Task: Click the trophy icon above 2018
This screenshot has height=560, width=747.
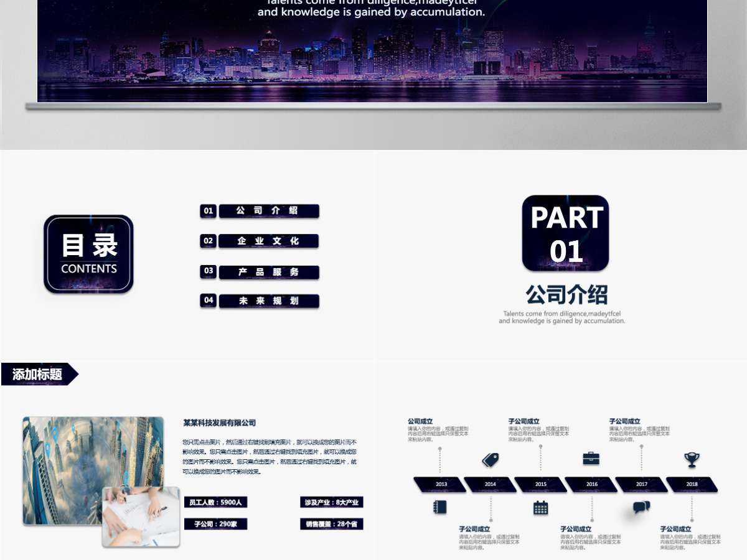Action: pyautogui.click(x=692, y=460)
